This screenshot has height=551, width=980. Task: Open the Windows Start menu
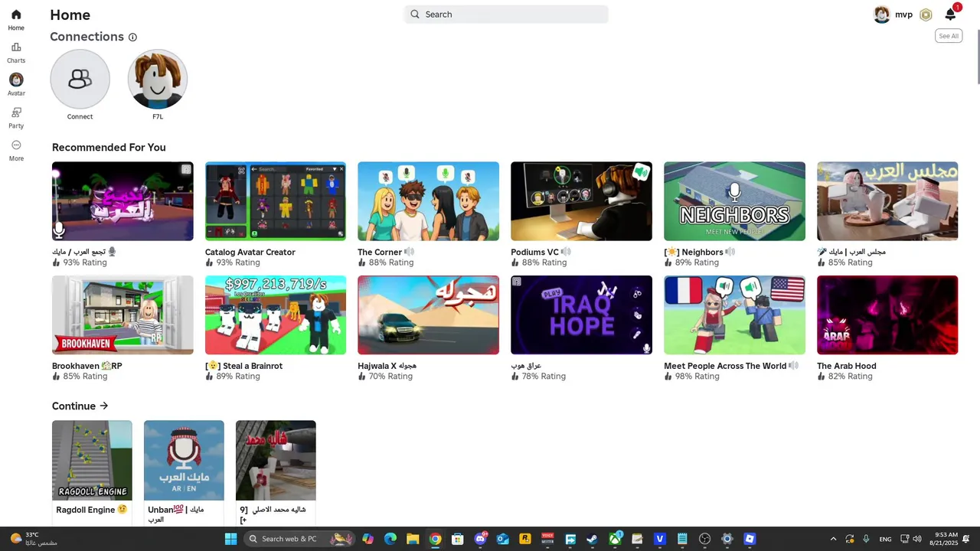pyautogui.click(x=230, y=539)
